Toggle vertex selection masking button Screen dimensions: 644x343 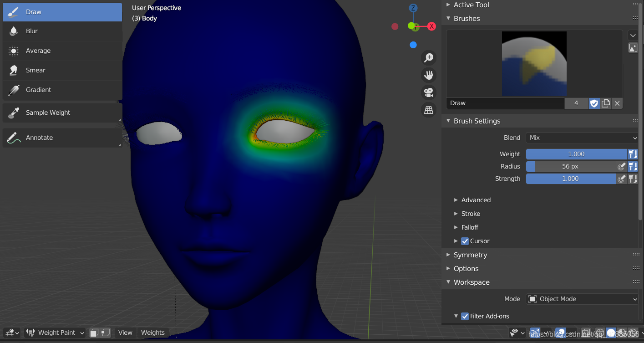[x=105, y=333]
